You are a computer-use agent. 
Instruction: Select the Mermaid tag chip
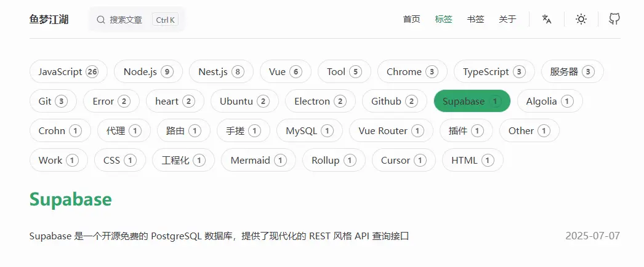259,161
